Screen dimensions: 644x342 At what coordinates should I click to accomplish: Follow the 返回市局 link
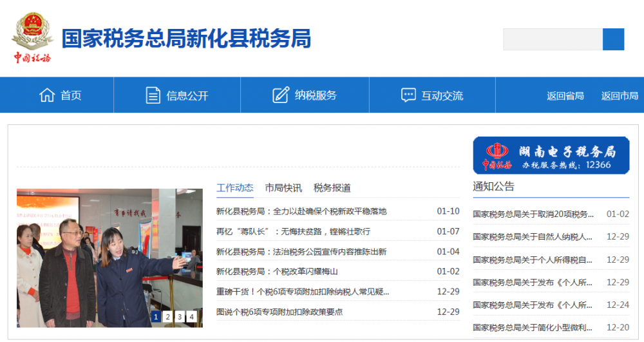pos(620,96)
